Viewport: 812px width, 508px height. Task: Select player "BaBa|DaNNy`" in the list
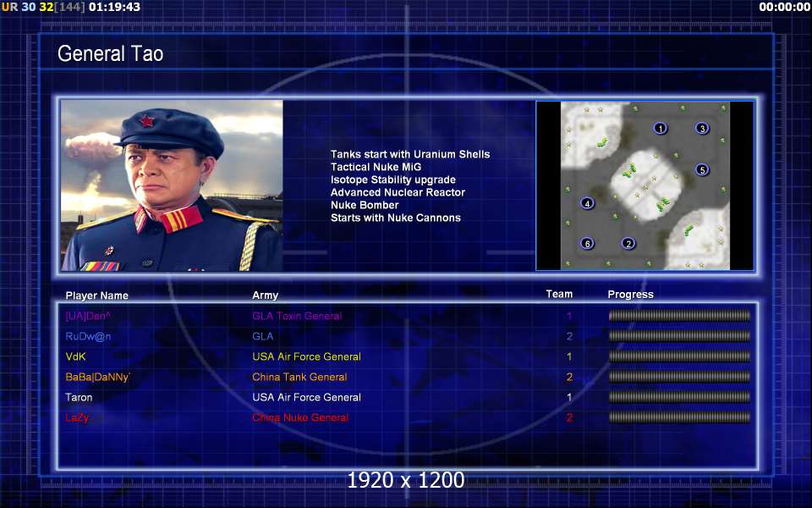pyautogui.click(x=97, y=378)
